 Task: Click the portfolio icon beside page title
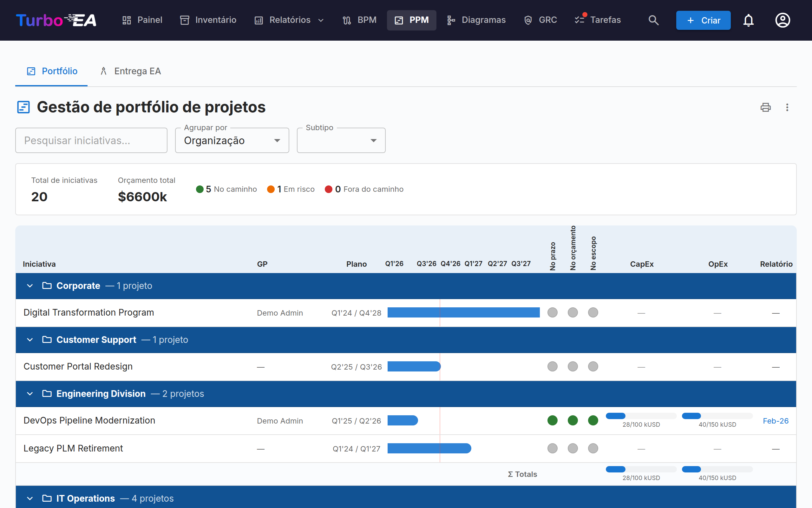pyautogui.click(x=23, y=107)
